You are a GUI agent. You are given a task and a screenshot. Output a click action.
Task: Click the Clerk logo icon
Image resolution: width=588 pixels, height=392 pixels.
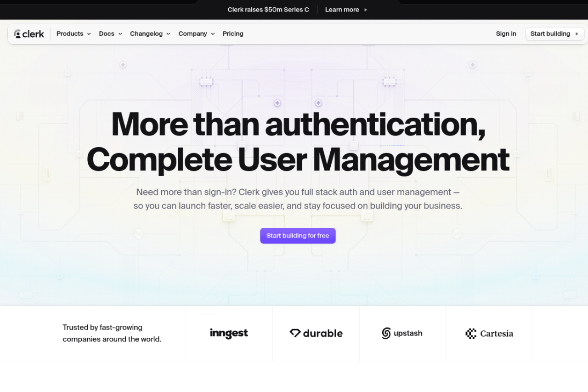[17, 34]
